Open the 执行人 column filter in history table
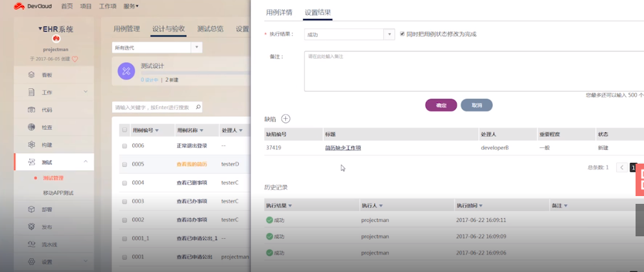This screenshot has width=644, height=272. tap(381, 206)
